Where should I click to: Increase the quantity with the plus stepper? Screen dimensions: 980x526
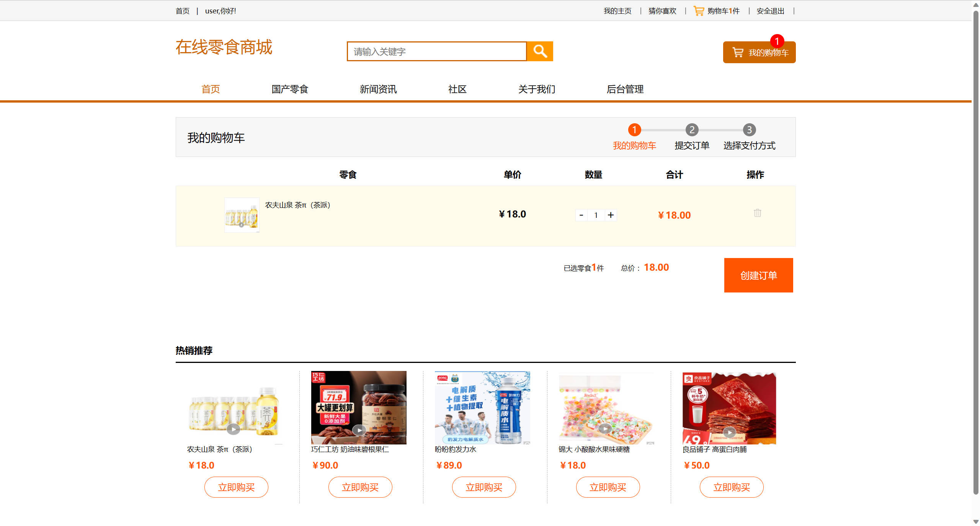point(611,215)
